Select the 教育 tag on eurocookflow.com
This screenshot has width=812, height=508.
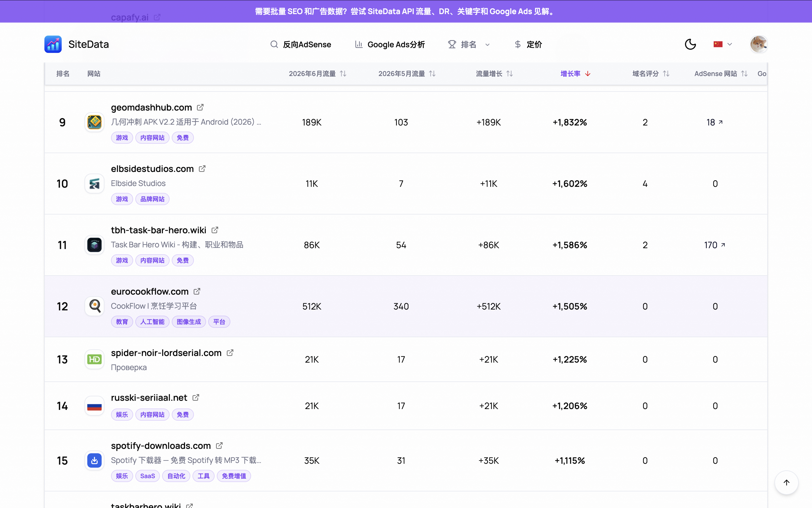122,321
